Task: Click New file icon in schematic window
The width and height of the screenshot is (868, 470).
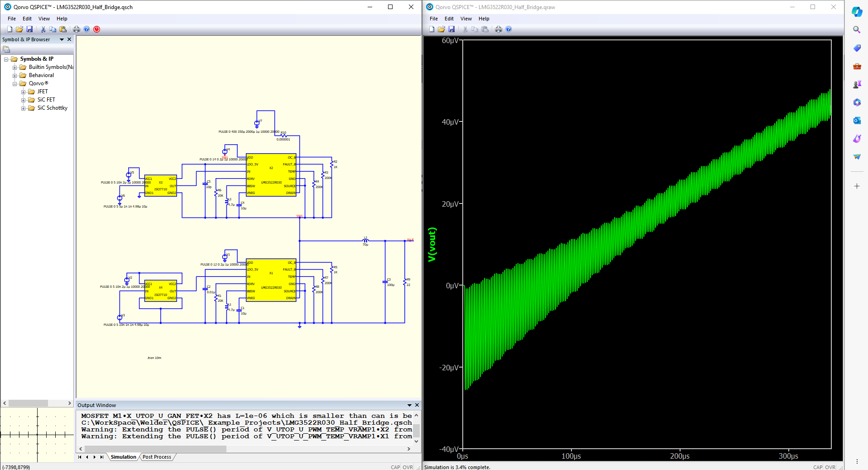Action: (10, 29)
